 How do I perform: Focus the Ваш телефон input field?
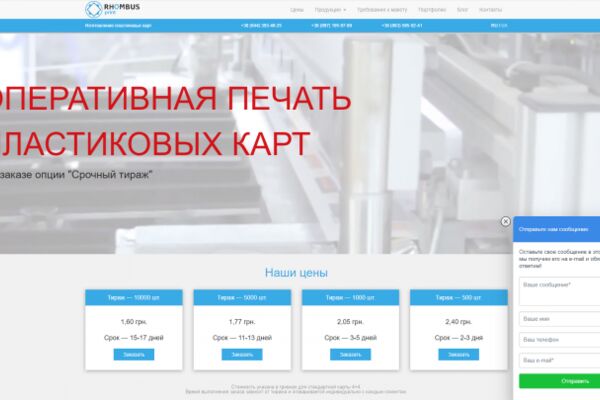click(559, 340)
